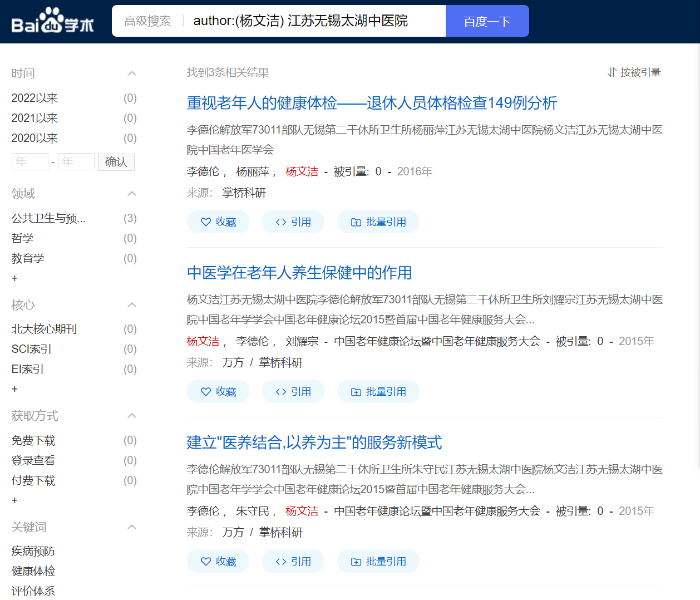Open the 高级搜索 advanced search option
Screen dimensions: 700x600
pyautogui.click(x=147, y=21)
